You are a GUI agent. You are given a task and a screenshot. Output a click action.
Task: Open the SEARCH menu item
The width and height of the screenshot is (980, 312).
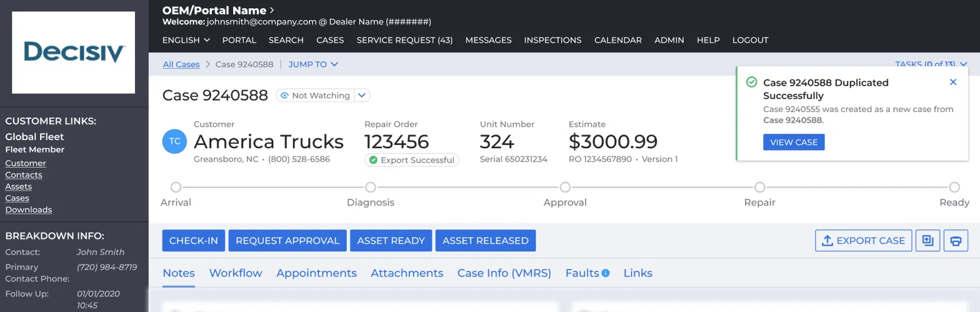(286, 40)
